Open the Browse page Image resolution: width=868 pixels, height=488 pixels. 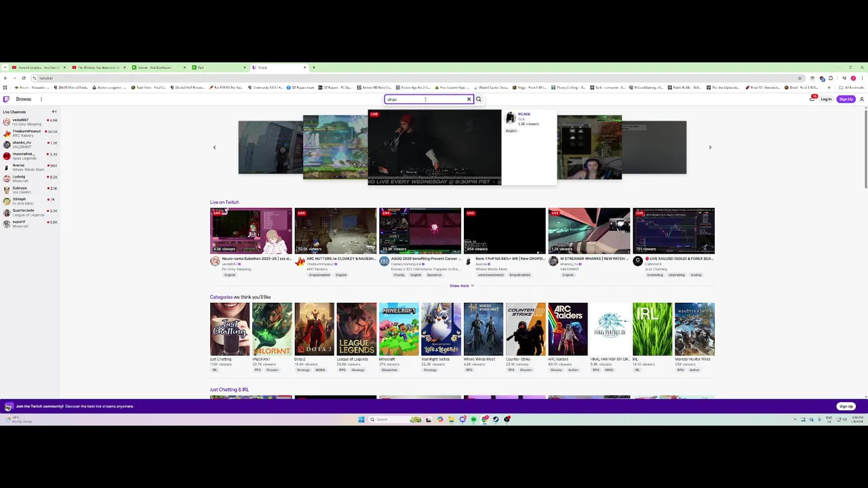tap(24, 99)
